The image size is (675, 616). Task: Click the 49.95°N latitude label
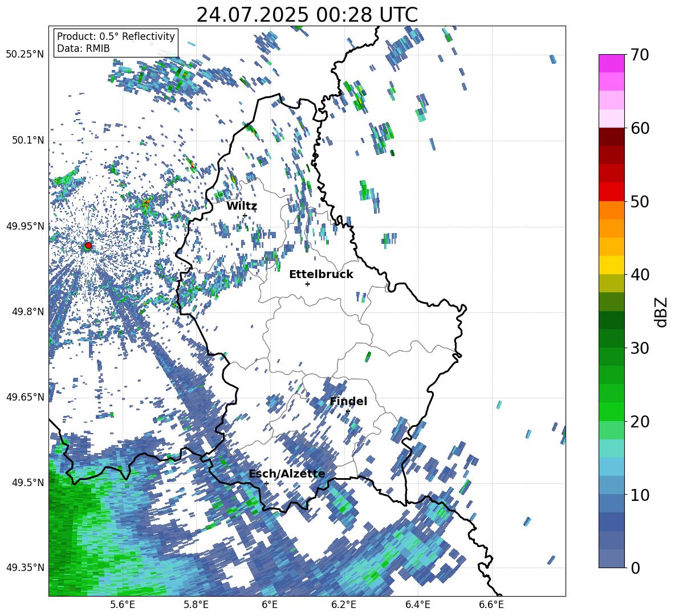pos(25,226)
